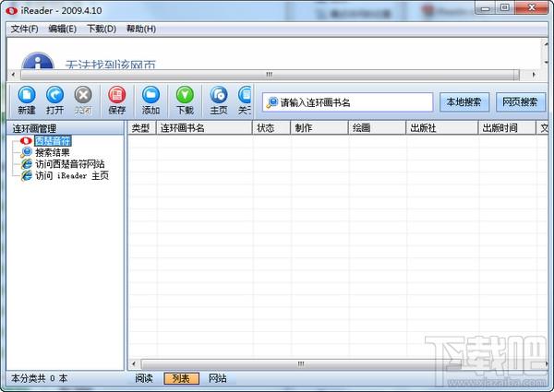Image resolution: width=554 pixels, height=392 pixels.
Task: Click the red icon beside 西楚音符
Action: pos(26,141)
